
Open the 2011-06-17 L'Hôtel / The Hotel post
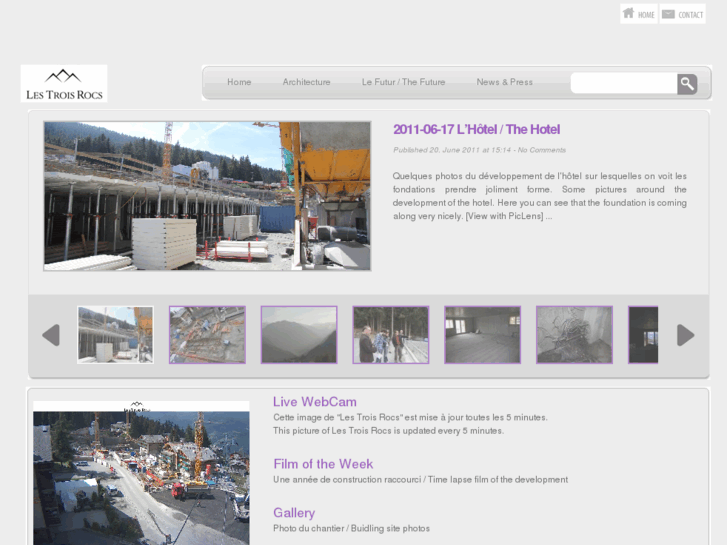pos(477,129)
